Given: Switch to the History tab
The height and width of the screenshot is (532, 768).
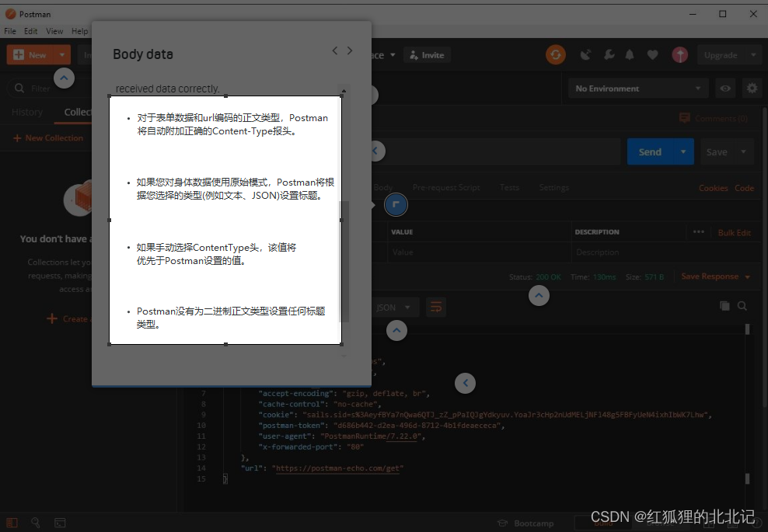Looking at the screenshot, I should [27, 112].
